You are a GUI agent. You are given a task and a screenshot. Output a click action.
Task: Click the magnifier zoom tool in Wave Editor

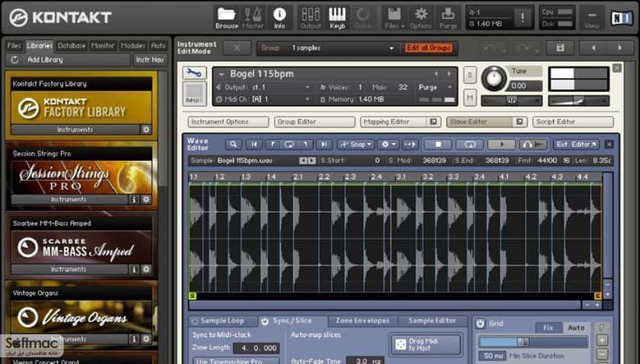click(233, 144)
